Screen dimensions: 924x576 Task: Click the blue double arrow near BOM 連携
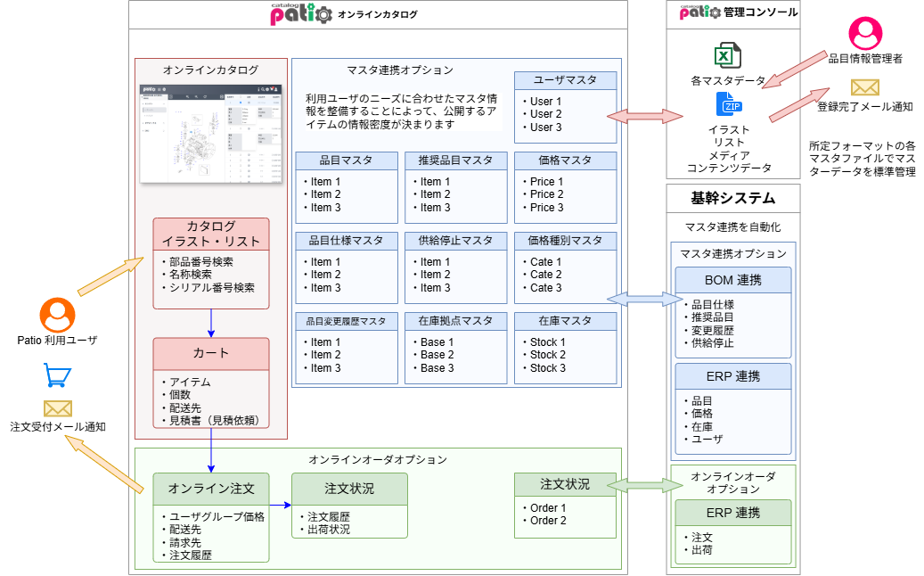645,299
